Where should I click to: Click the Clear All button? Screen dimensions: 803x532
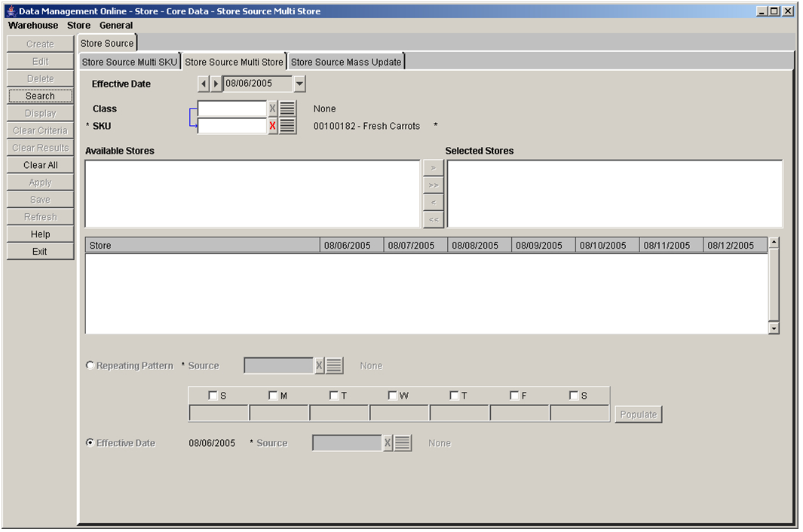coord(41,165)
